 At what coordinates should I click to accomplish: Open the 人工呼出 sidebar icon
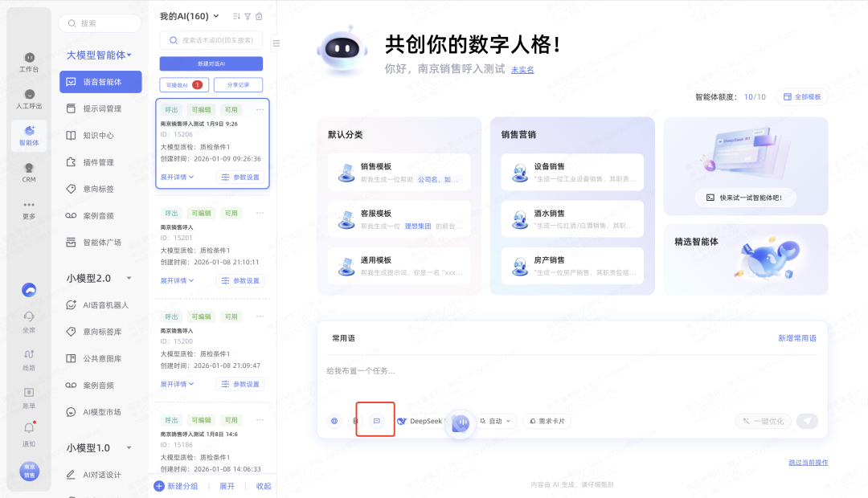coord(29,99)
